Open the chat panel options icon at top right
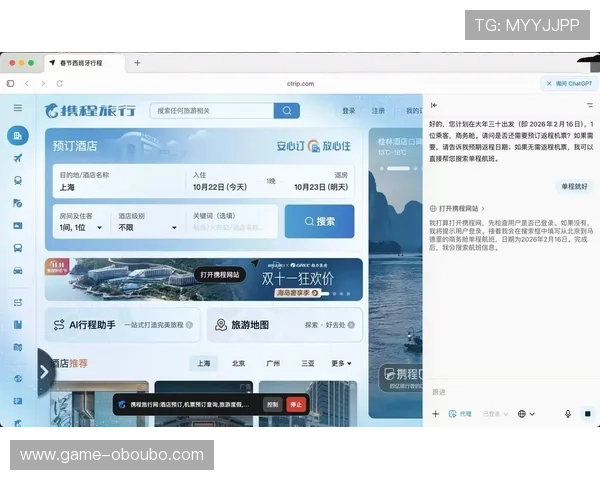 (590, 105)
